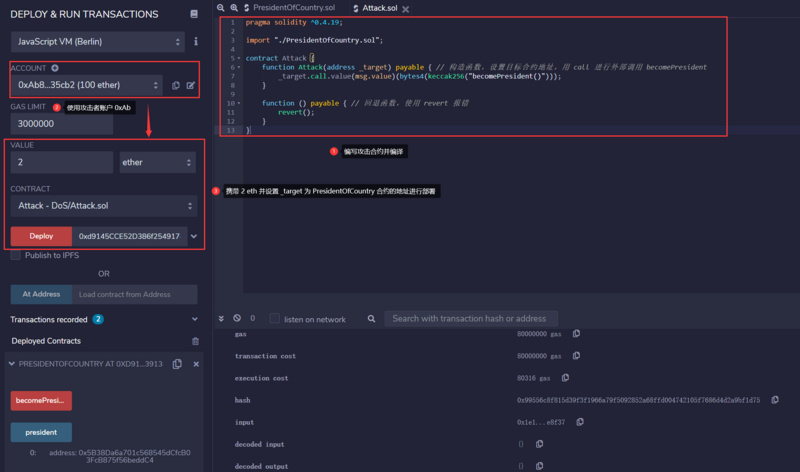Click the sign message edit icon next to account
Image resolution: width=800 pixels, height=472 pixels.
tap(190, 85)
